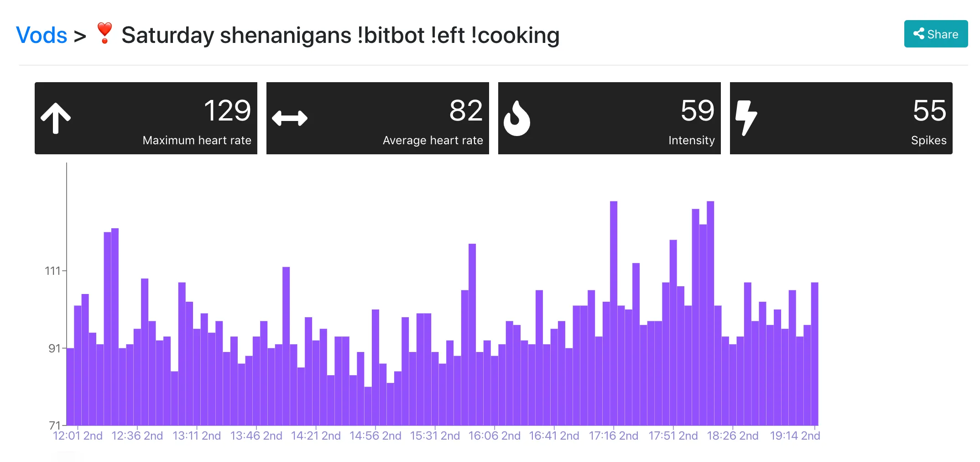
Task: Click the 111 y-axis tick label
Action: pyautogui.click(x=52, y=271)
